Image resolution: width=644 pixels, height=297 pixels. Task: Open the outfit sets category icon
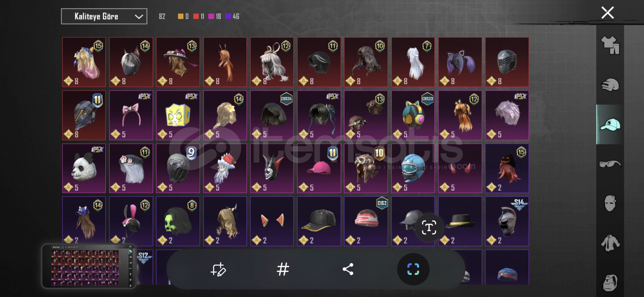(x=610, y=45)
